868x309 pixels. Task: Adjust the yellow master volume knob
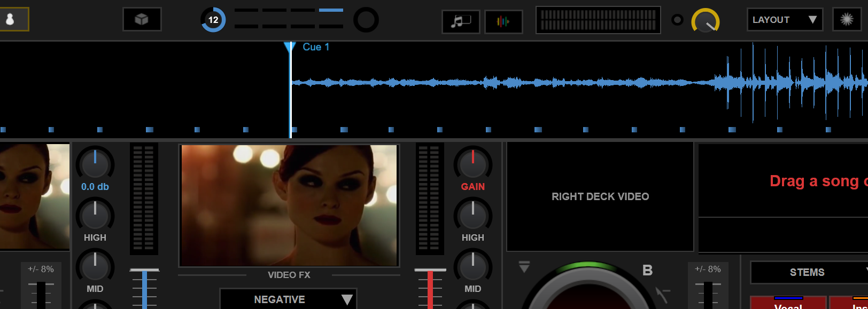pyautogui.click(x=706, y=21)
